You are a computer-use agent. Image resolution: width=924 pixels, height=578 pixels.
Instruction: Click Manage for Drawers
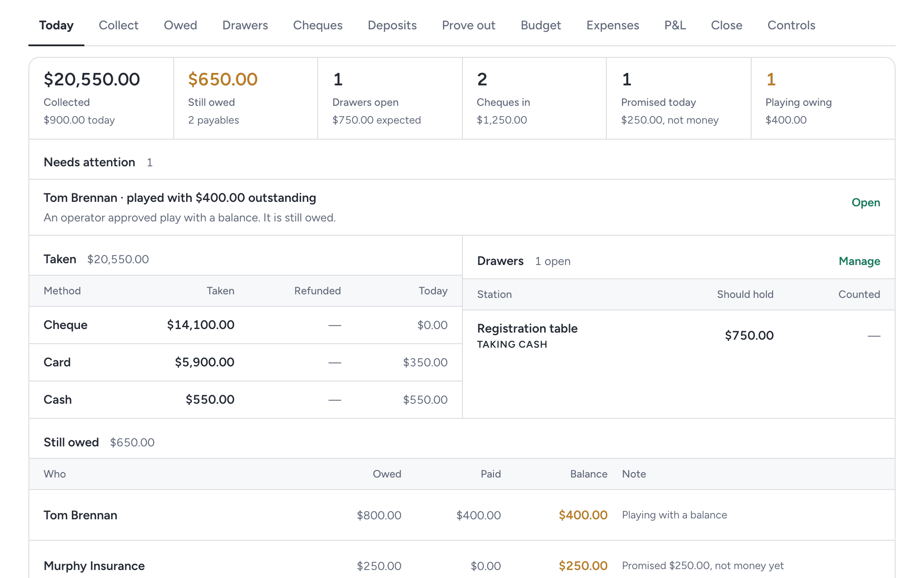(x=860, y=261)
